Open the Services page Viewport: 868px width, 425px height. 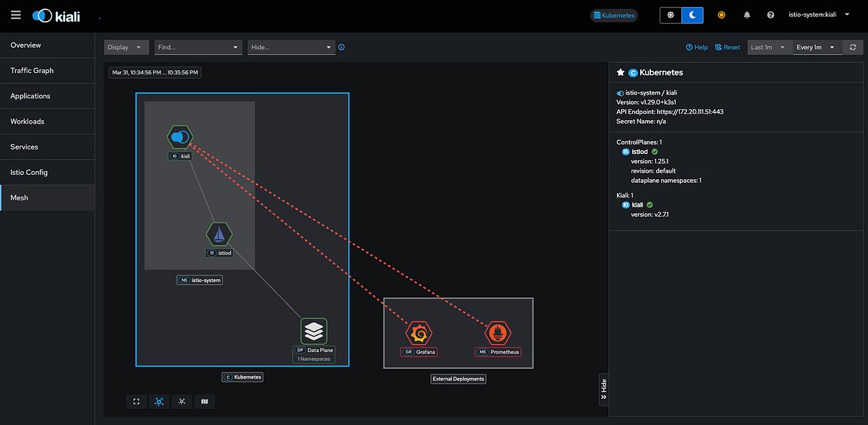point(47,147)
